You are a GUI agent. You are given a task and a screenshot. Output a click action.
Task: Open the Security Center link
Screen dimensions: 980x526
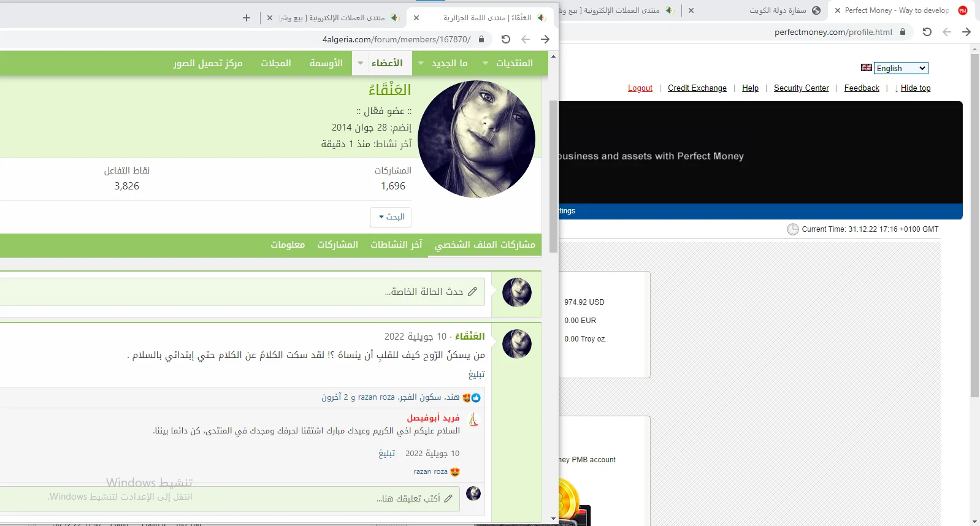click(801, 88)
